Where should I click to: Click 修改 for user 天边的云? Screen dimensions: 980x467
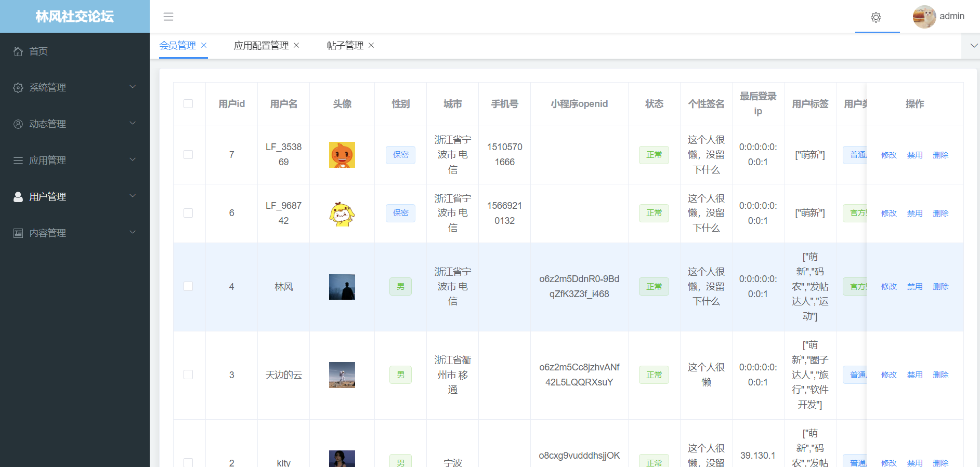[x=889, y=375]
